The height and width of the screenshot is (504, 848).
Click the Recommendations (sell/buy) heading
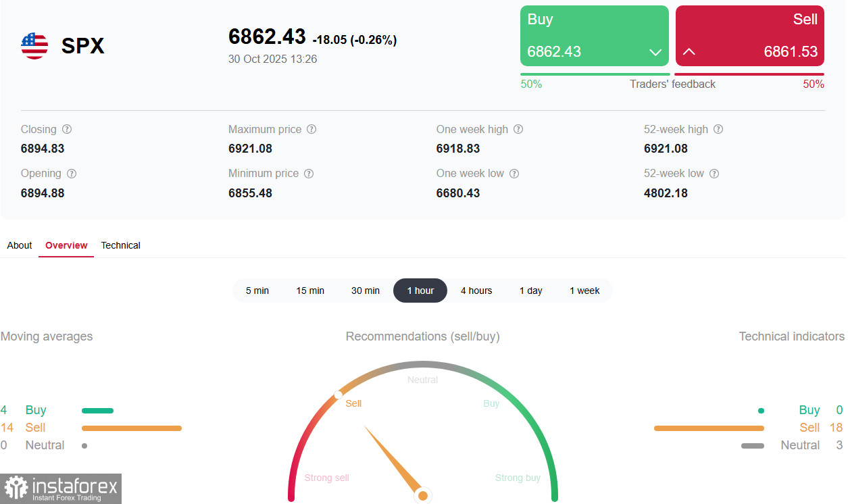(423, 336)
